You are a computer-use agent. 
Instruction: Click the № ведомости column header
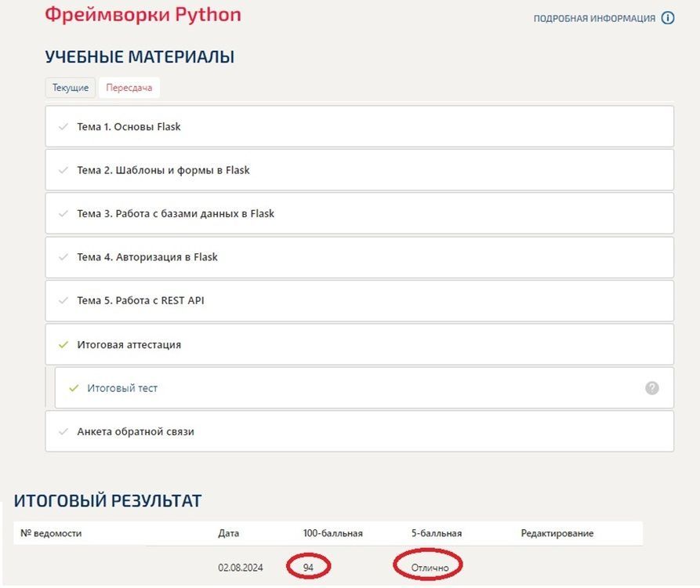click(x=51, y=533)
